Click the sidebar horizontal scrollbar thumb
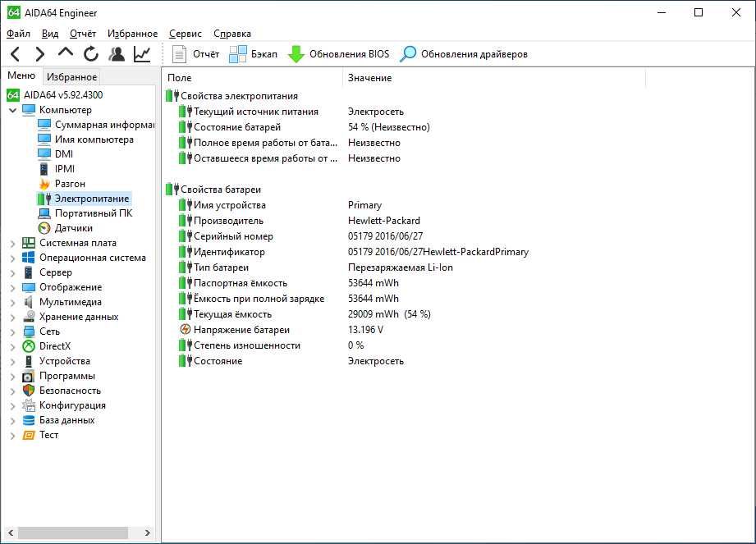This screenshot has height=544, width=756. coord(73,533)
